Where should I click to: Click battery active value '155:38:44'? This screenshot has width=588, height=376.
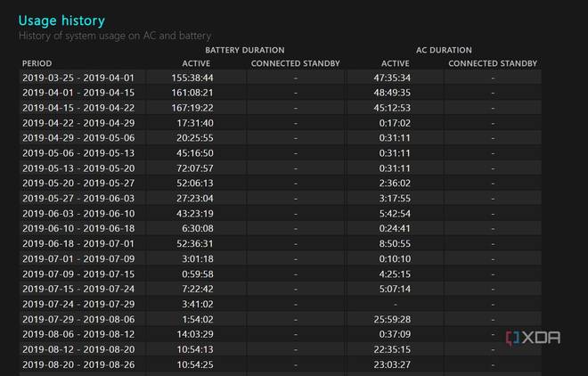click(x=192, y=78)
